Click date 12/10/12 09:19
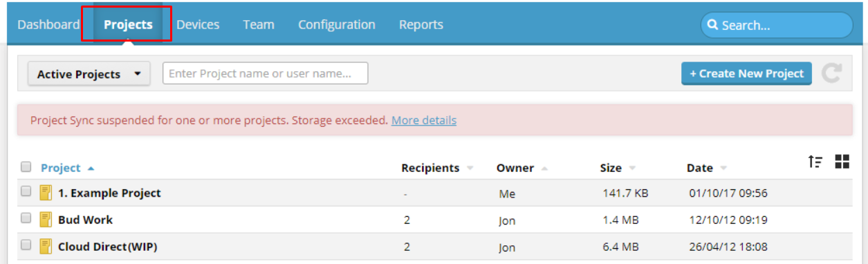 coord(728,220)
